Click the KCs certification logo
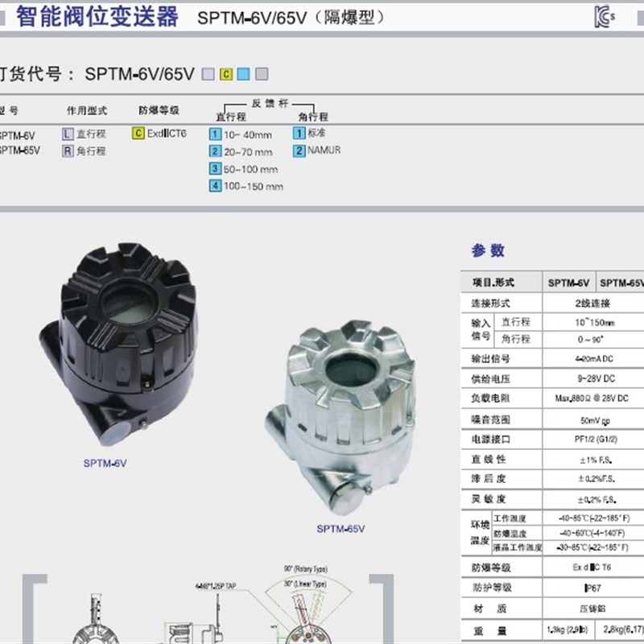 pos(605,17)
